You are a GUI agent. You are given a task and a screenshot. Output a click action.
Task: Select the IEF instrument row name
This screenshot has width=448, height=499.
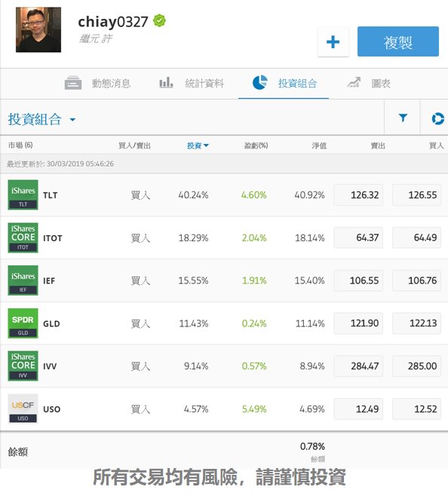coord(49,280)
